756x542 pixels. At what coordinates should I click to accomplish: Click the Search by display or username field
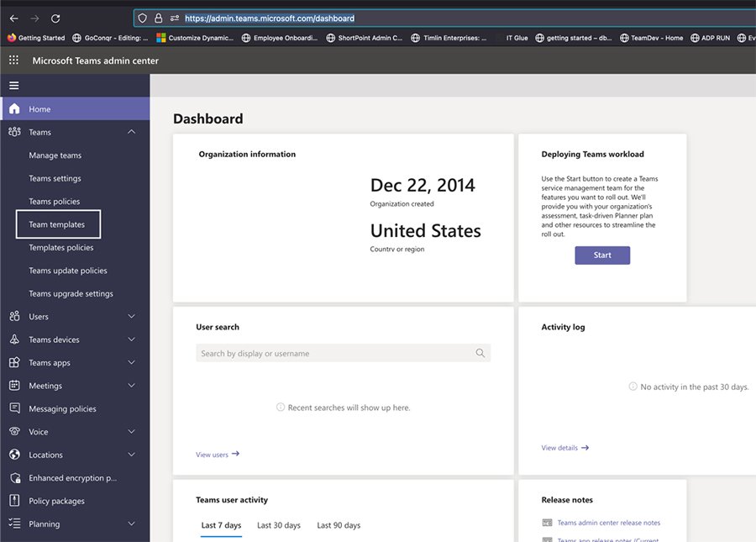point(336,354)
